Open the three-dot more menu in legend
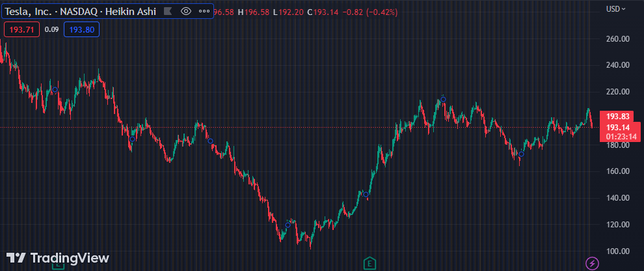 click(x=204, y=12)
